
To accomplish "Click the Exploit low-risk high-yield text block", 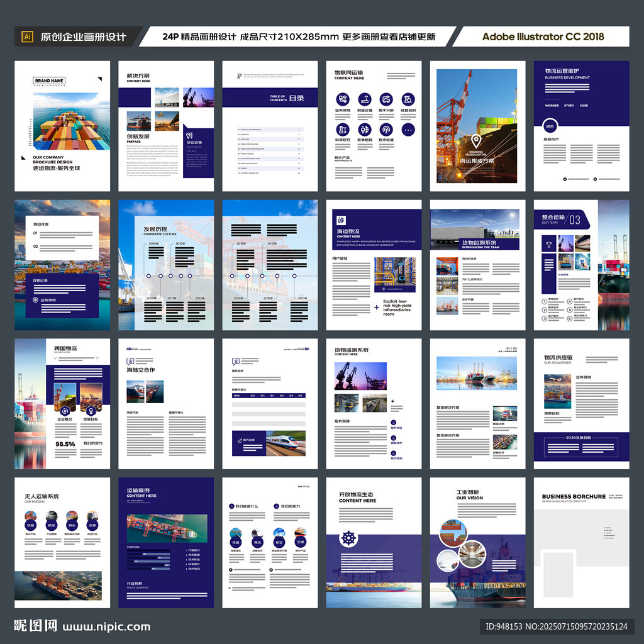I will [397, 307].
